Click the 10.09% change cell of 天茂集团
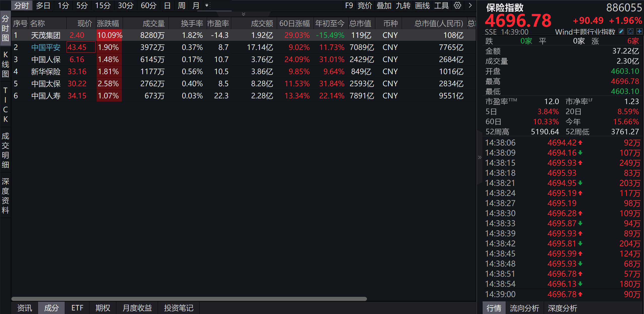Viewport: 644px width, 314px height. coord(109,35)
